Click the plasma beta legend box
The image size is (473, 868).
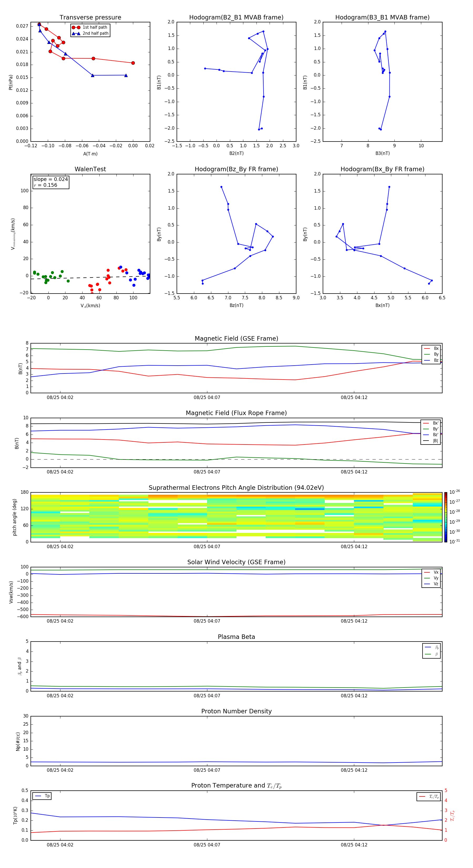pyautogui.click(x=431, y=651)
